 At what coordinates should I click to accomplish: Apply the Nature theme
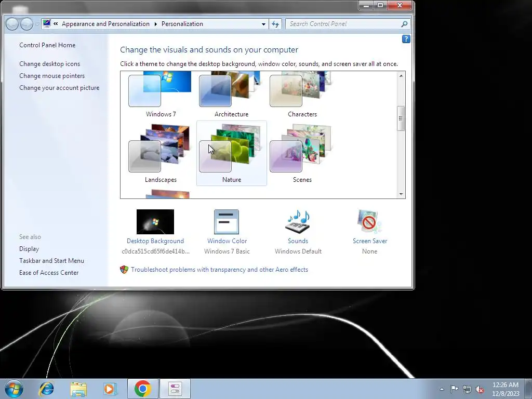(x=231, y=153)
